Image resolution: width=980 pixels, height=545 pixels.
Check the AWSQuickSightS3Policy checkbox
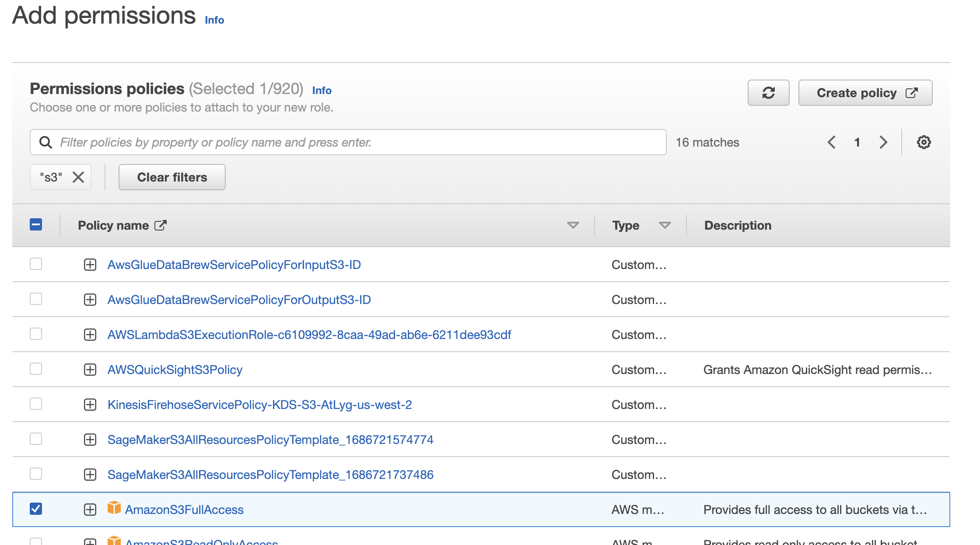click(36, 369)
